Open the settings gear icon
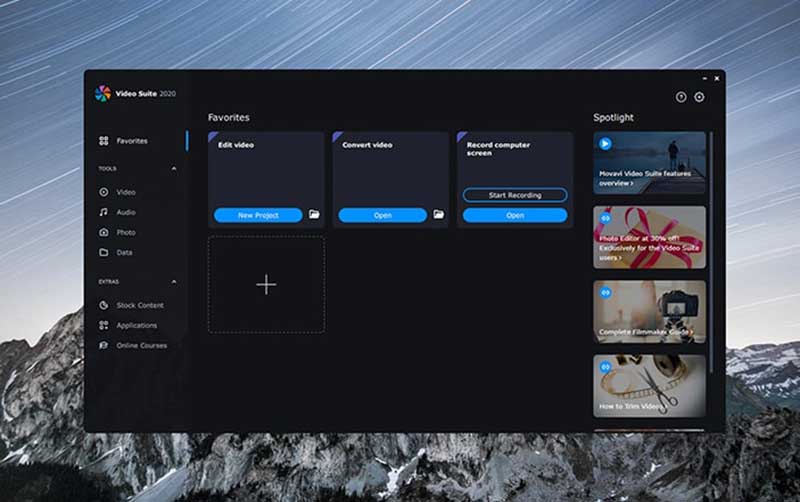This screenshot has height=502, width=800. coord(699,97)
